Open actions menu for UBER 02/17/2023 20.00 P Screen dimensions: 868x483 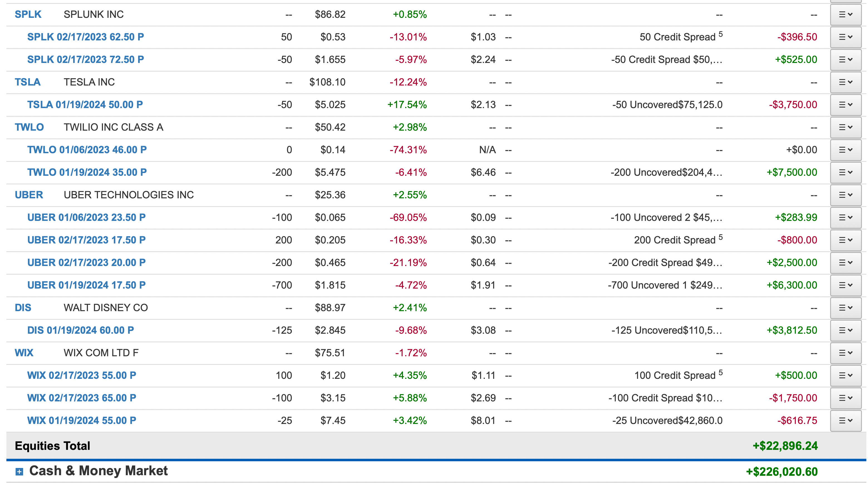click(845, 262)
